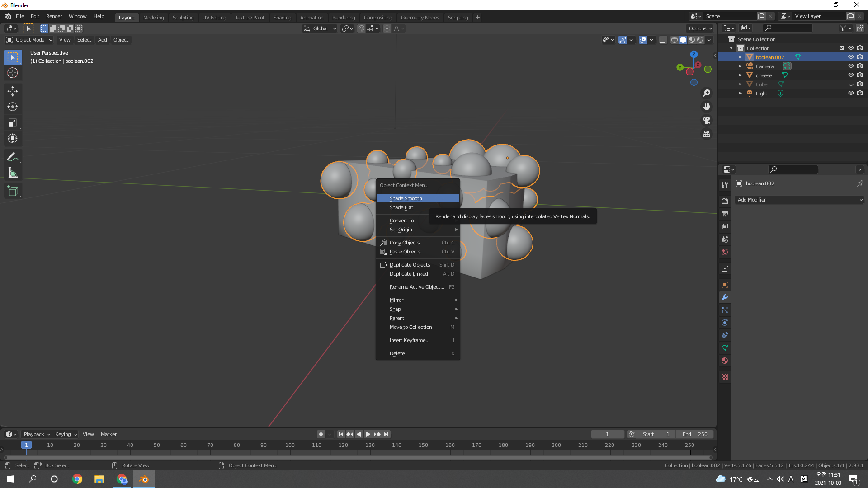868x488 pixels.
Task: Open the Object Mode dropdown
Action: 29,40
